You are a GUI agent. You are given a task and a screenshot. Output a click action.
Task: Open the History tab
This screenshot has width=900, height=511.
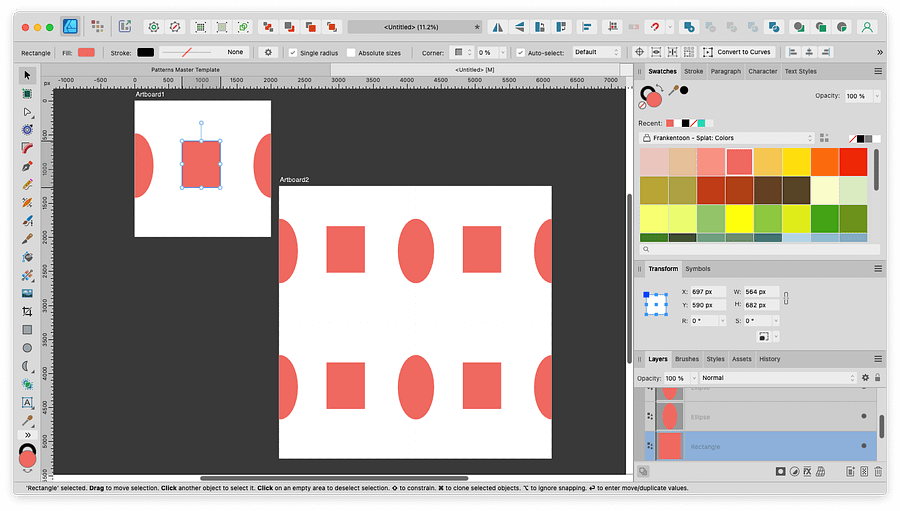click(769, 359)
